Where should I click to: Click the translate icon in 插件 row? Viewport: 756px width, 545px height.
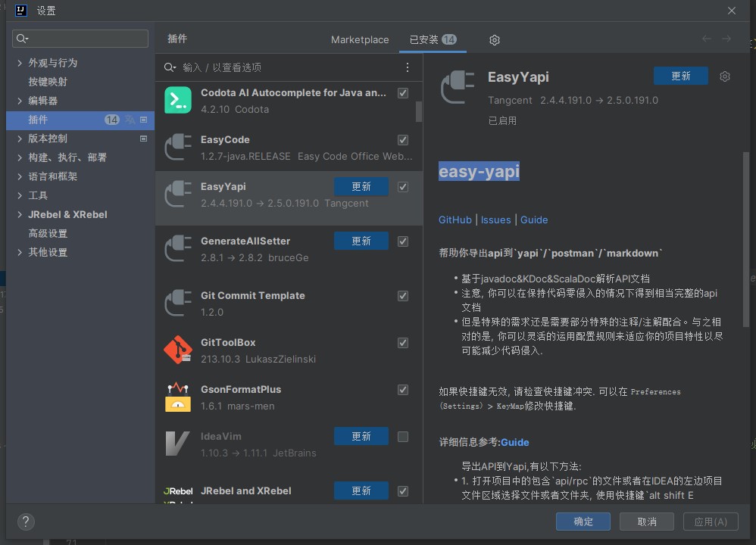tap(130, 120)
